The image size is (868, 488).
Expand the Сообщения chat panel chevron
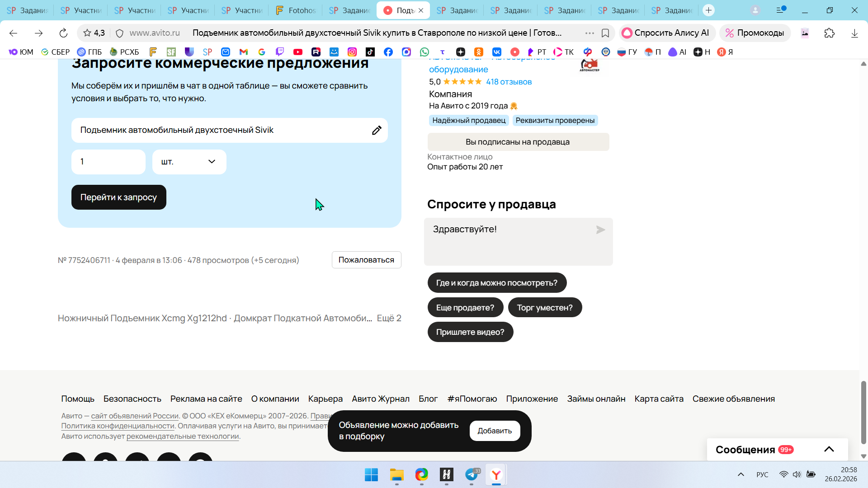(829, 449)
